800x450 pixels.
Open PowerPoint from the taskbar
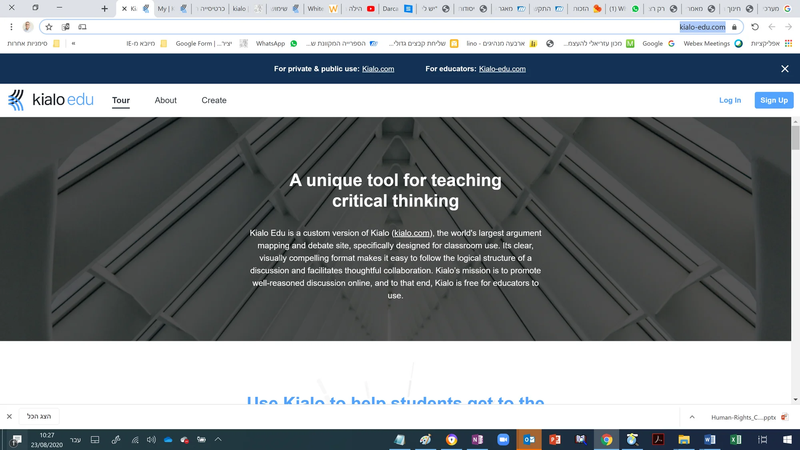[555, 439]
